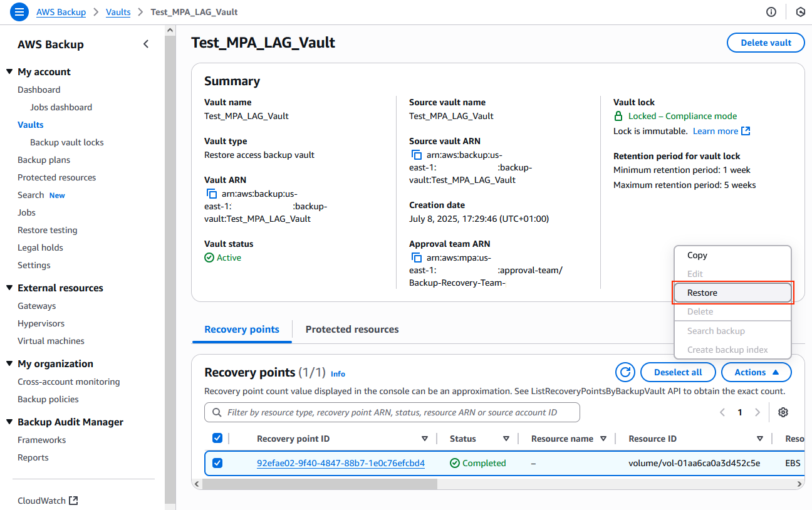Viewport: 812px width, 510px height.
Task: Open Restore testing in the sidebar
Action: click(x=48, y=230)
